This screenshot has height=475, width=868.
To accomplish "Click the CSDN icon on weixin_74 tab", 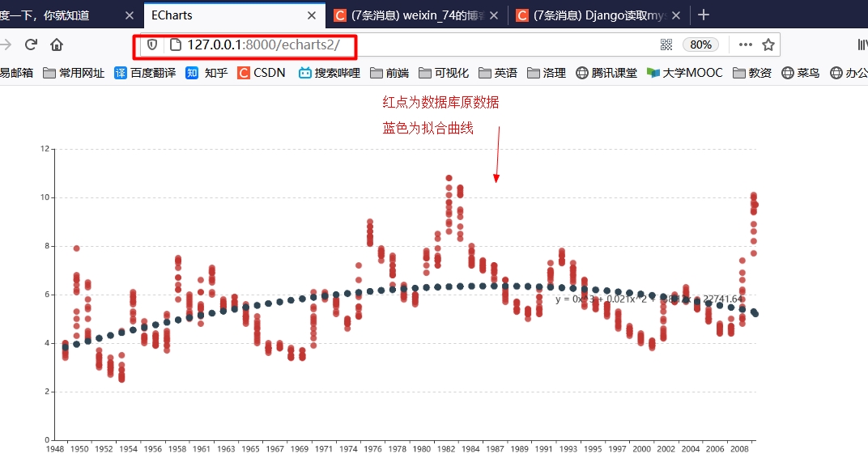I will 340,15.
